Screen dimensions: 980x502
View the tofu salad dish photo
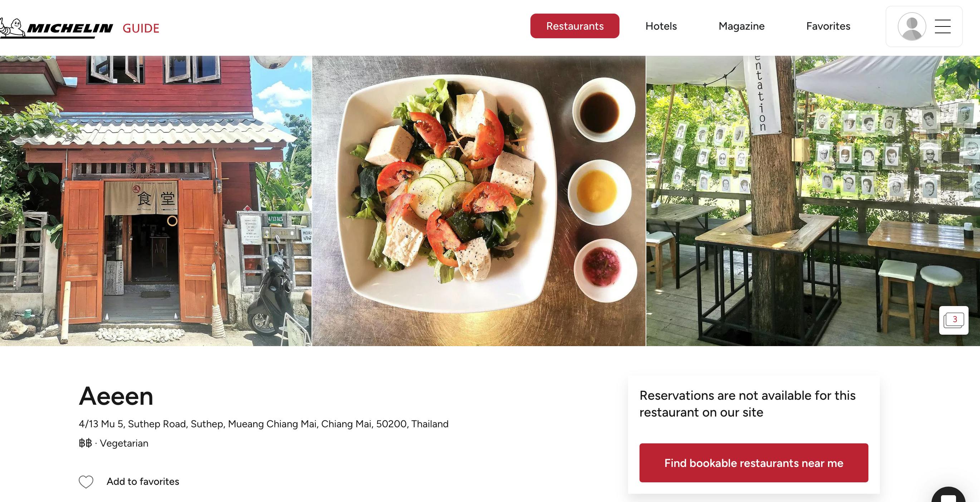click(479, 201)
